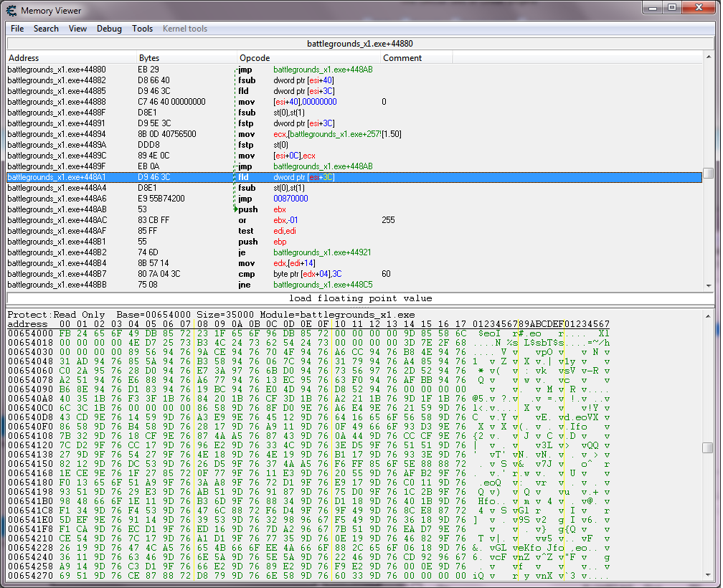
Task: Open the Debug menu
Action: click(109, 29)
